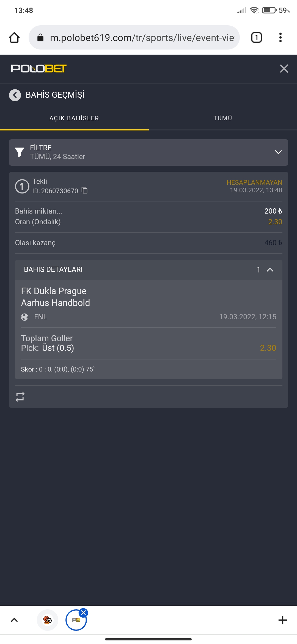Tap the Polobet logo
The height and width of the screenshot is (644, 297).
[39, 69]
